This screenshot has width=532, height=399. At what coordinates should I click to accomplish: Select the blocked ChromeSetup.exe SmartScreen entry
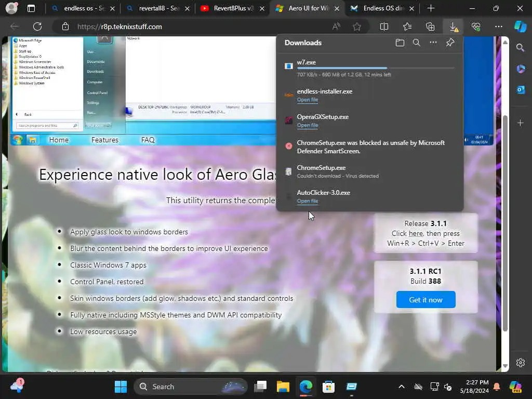point(370,147)
